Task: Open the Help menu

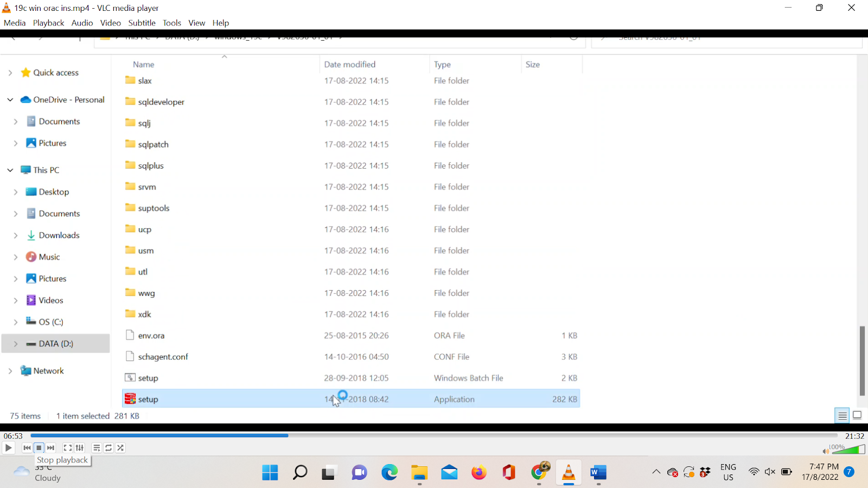Action: click(221, 23)
